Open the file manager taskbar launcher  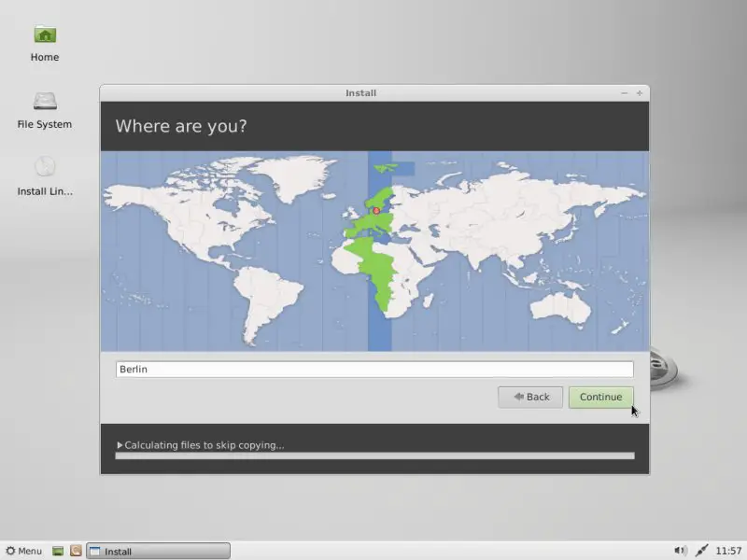tap(76, 551)
